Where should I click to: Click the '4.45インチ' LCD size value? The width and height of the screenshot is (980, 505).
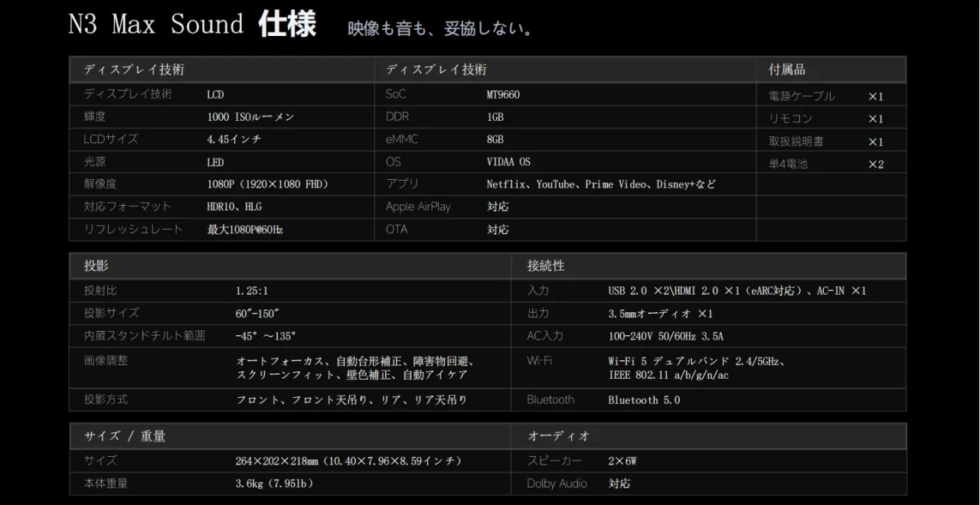click(234, 139)
